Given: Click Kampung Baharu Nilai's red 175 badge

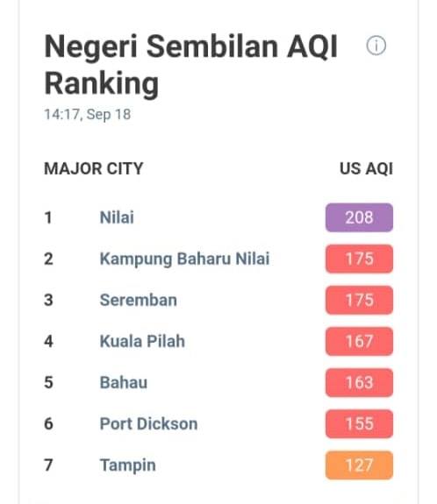Looking at the screenshot, I should (x=359, y=259).
